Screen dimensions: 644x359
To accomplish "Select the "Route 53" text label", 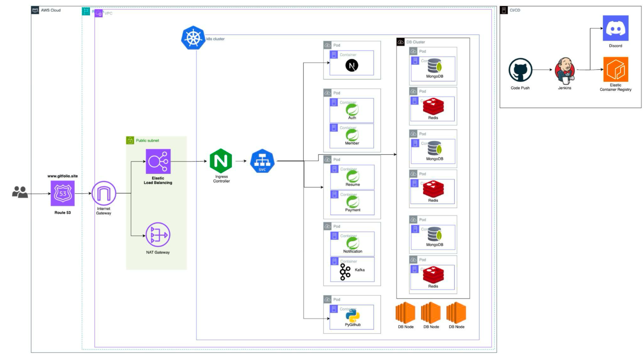I will pos(63,213).
